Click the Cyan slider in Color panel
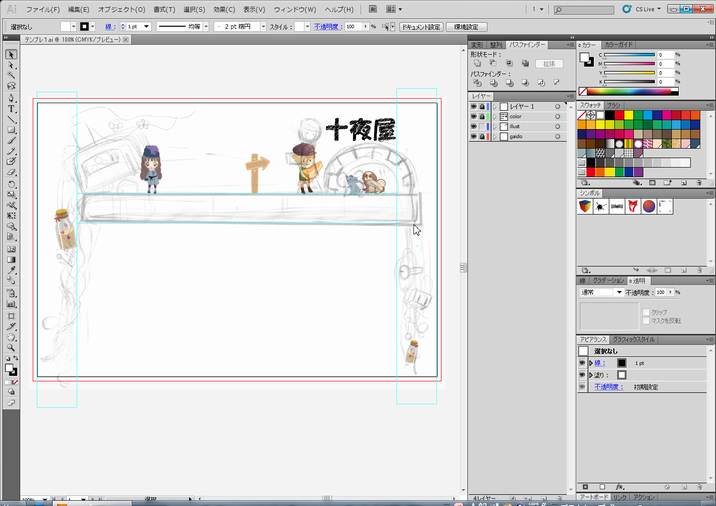716x506 pixels. pyautogui.click(x=629, y=55)
